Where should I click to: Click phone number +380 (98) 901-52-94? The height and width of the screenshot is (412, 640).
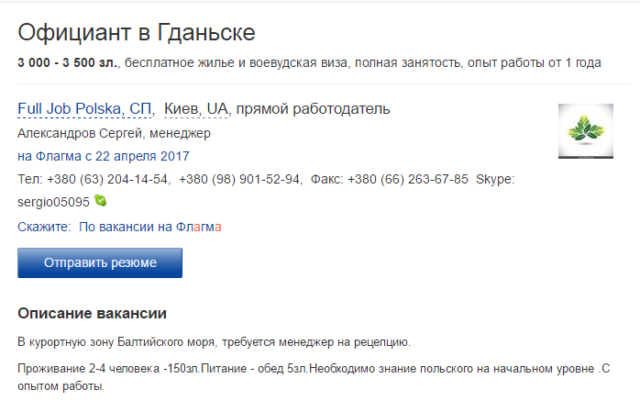point(239,179)
